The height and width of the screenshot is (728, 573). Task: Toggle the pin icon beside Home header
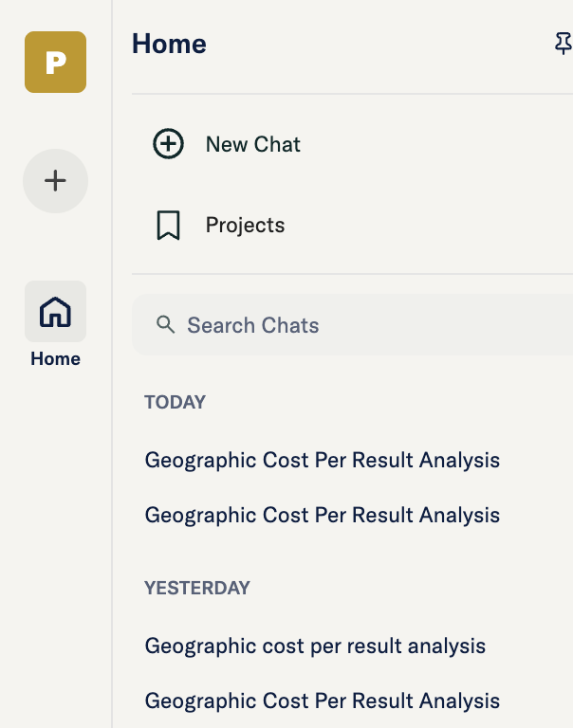point(564,44)
